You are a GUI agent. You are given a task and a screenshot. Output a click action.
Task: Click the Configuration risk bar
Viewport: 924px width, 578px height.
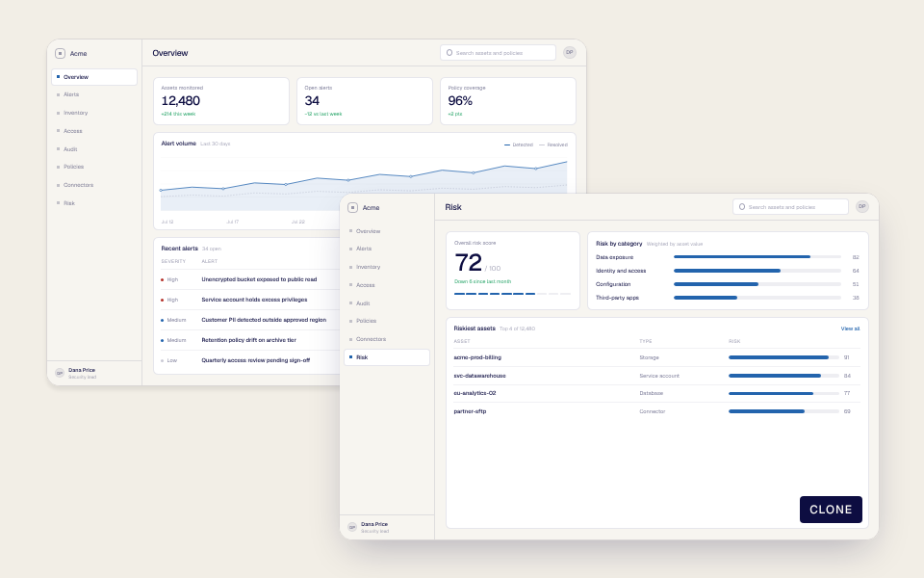pyautogui.click(x=757, y=284)
